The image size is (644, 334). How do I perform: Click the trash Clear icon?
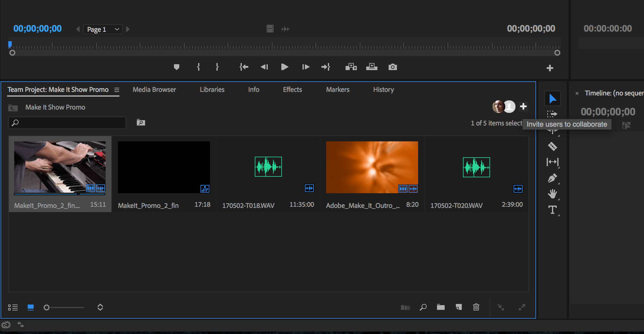point(476,307)
